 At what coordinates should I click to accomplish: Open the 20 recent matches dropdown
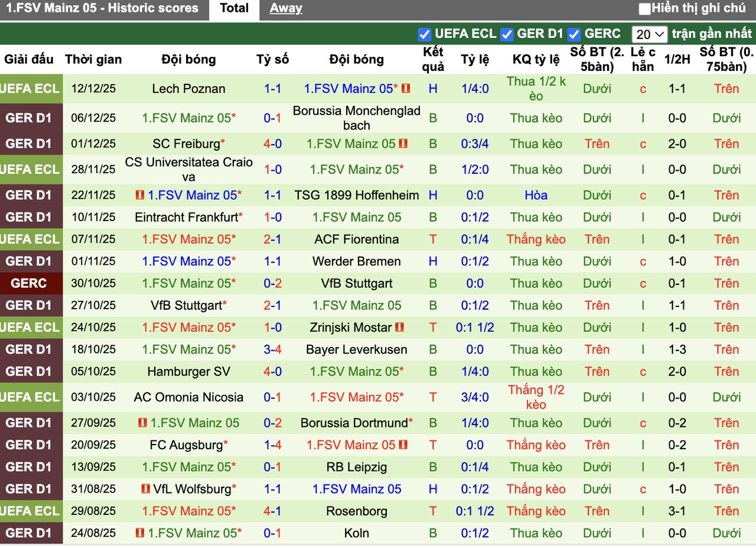click(649, 34)
